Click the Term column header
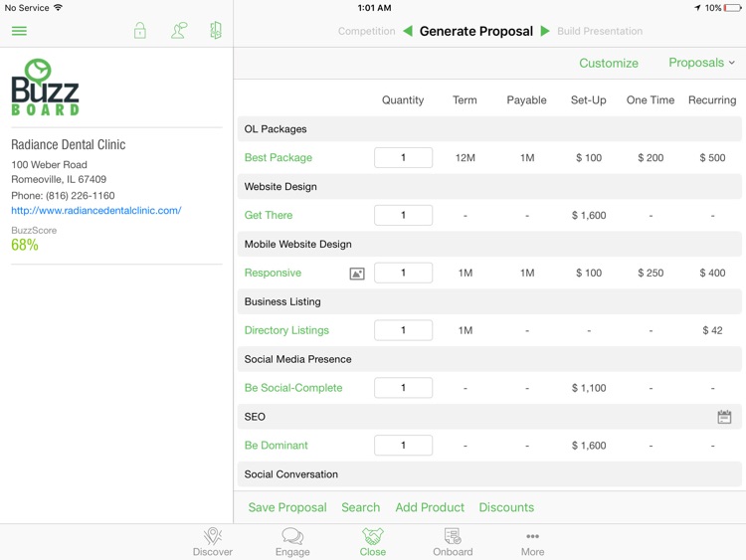Viewport: 746px width, 560px height. (465, 99)
